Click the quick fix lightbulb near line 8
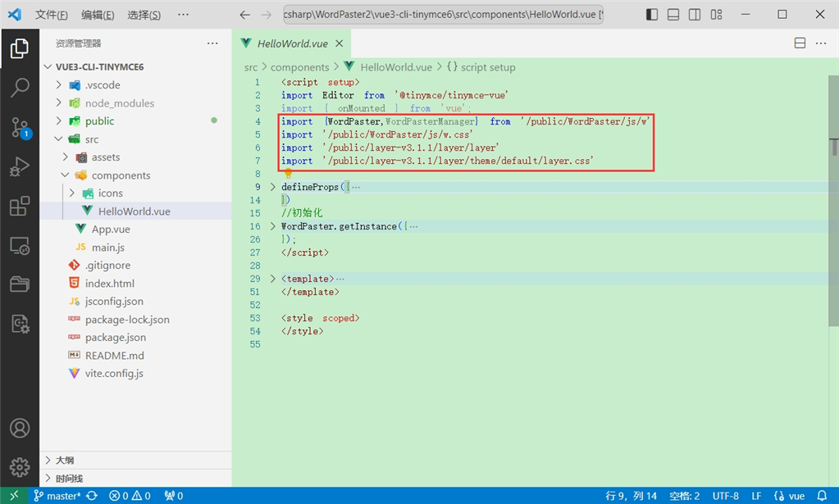This screenshot has width=839, height=504. pyautogui.click(x=288, y=173)
